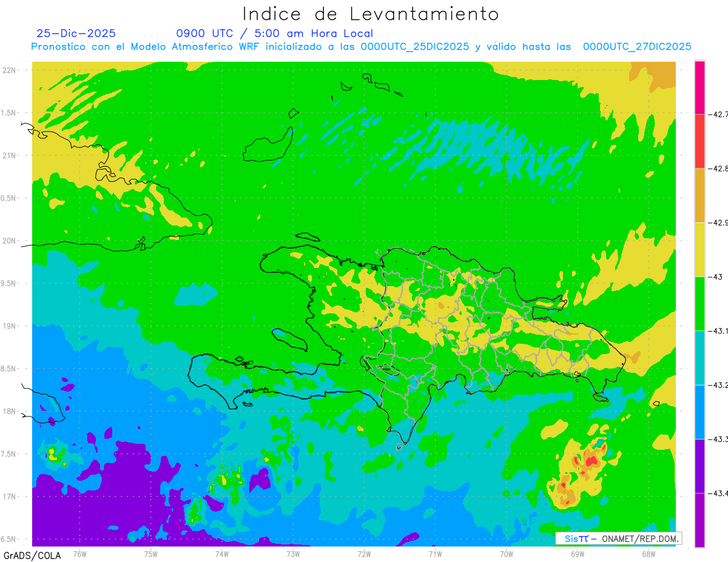Image resolution: width=728 pixels, height=562 pixels.
Task: Click the "0.5N" latitude label
Action: click(x=9, y=198)
